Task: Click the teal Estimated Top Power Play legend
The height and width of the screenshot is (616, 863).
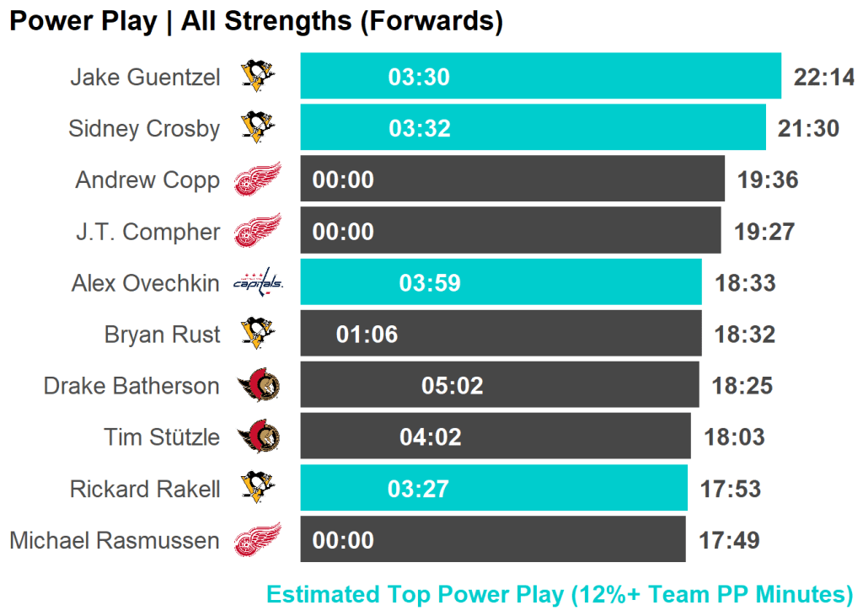Action: coord(560,594)
